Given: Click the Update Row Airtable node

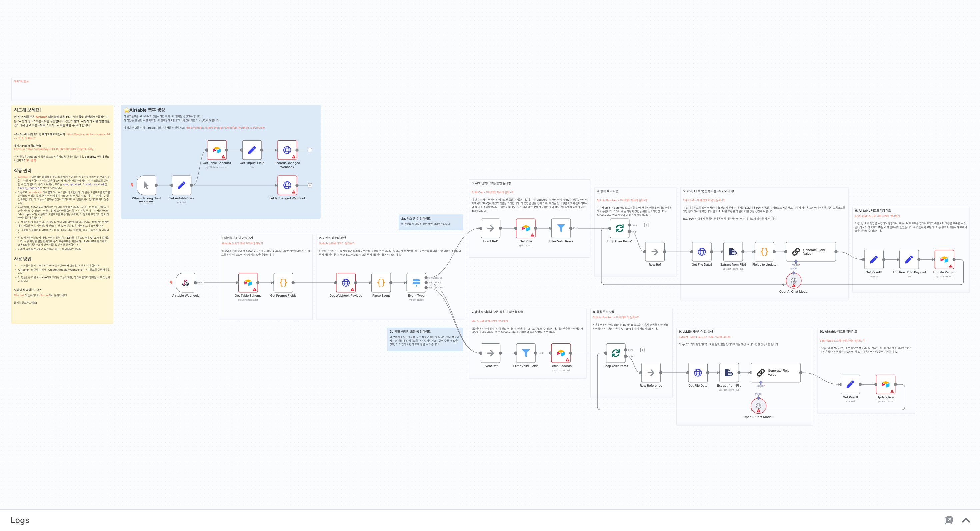Looking at the screenshot, I should 886,385.
